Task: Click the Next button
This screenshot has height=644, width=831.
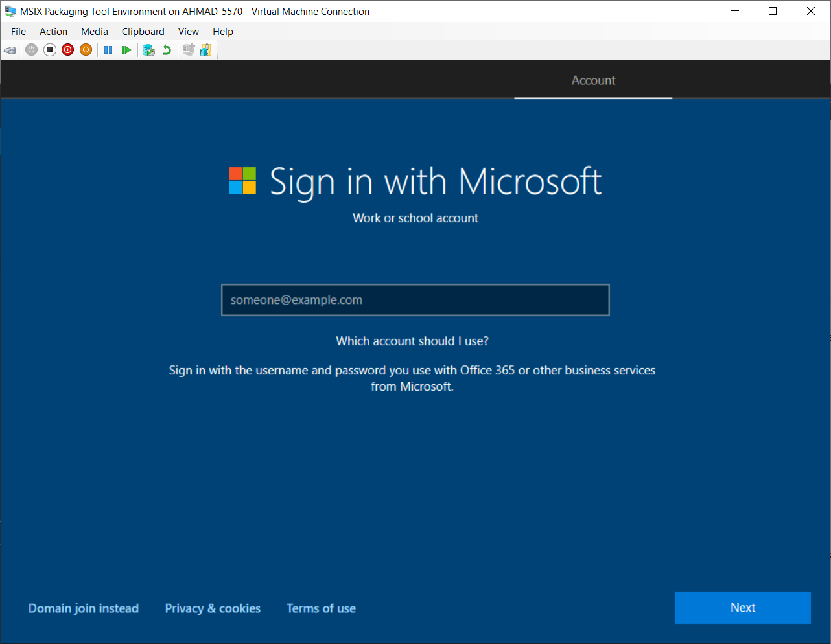Action: [743, 608]
